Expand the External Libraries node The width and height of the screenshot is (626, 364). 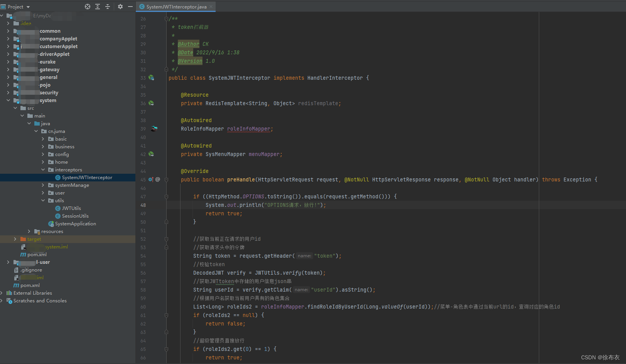(x=2, y=293)
